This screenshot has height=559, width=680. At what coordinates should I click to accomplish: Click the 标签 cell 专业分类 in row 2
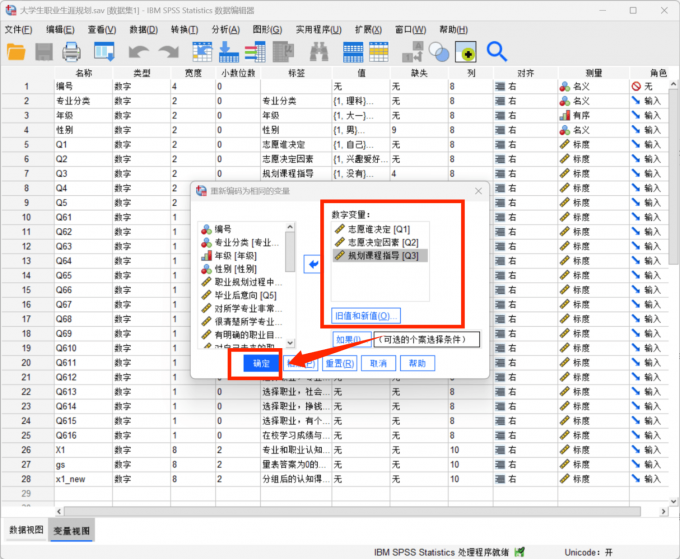296,101
